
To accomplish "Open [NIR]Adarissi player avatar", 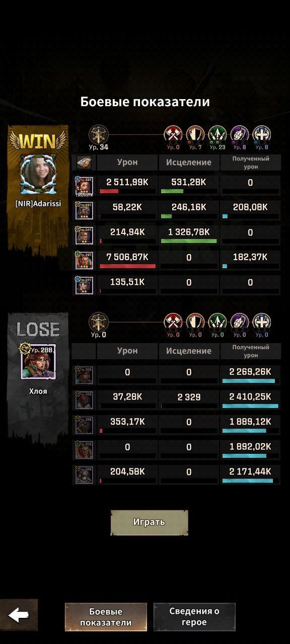I will (38, 174).
